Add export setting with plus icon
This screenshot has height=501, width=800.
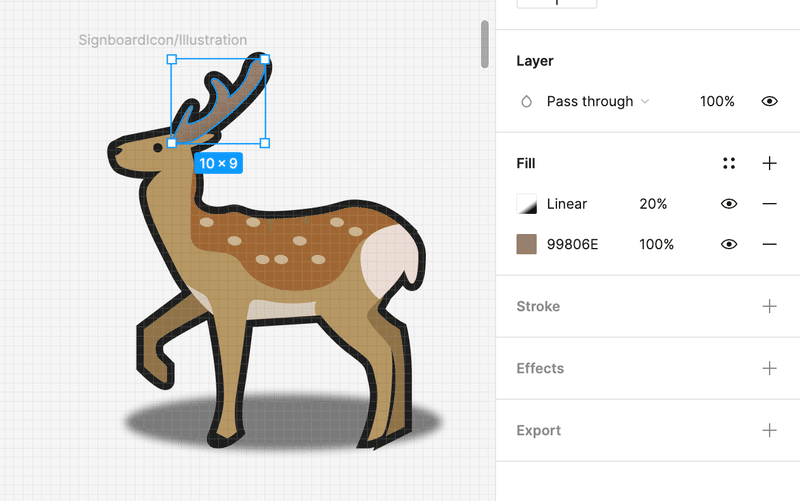coord(769,431)
